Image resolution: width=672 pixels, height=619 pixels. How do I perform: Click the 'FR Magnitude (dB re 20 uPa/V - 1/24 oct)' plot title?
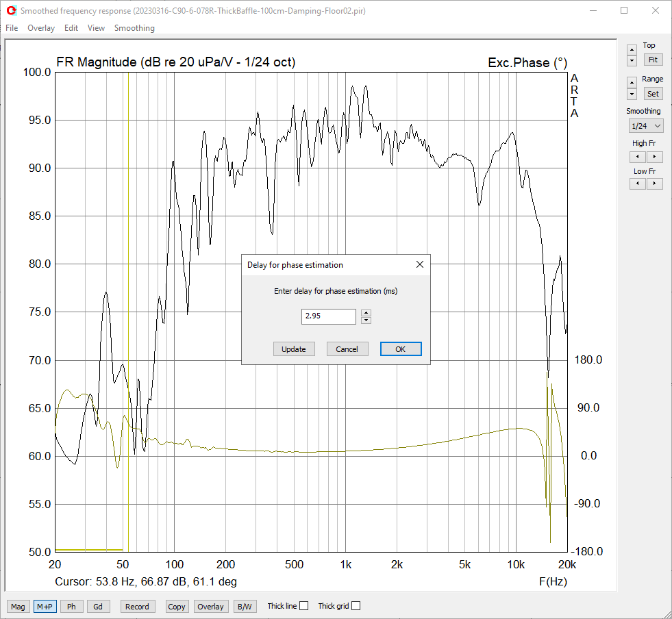pos(176,62)
